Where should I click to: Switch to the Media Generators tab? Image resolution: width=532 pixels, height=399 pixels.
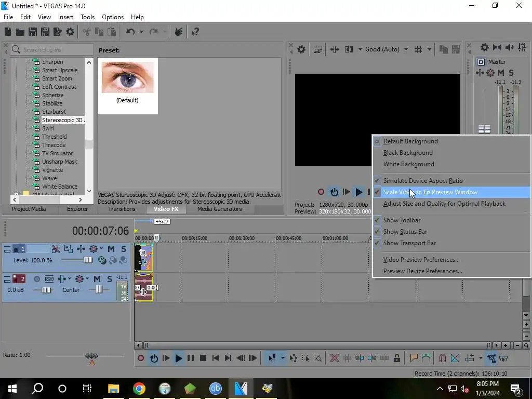[x=220, y=209]
